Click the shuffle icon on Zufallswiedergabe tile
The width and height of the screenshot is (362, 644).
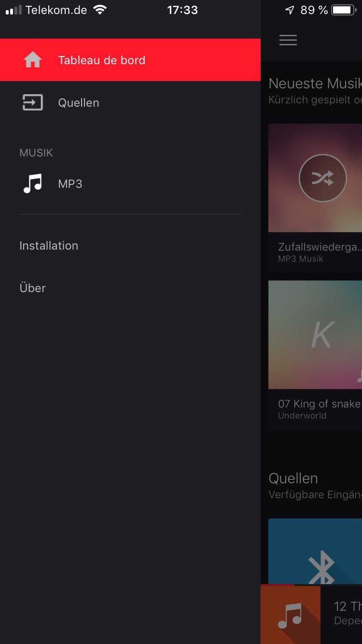[x=322, y=178]
